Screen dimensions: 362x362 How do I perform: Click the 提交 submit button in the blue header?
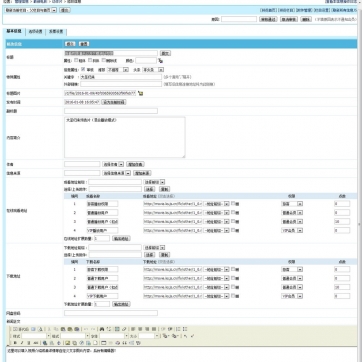(70, 44)
